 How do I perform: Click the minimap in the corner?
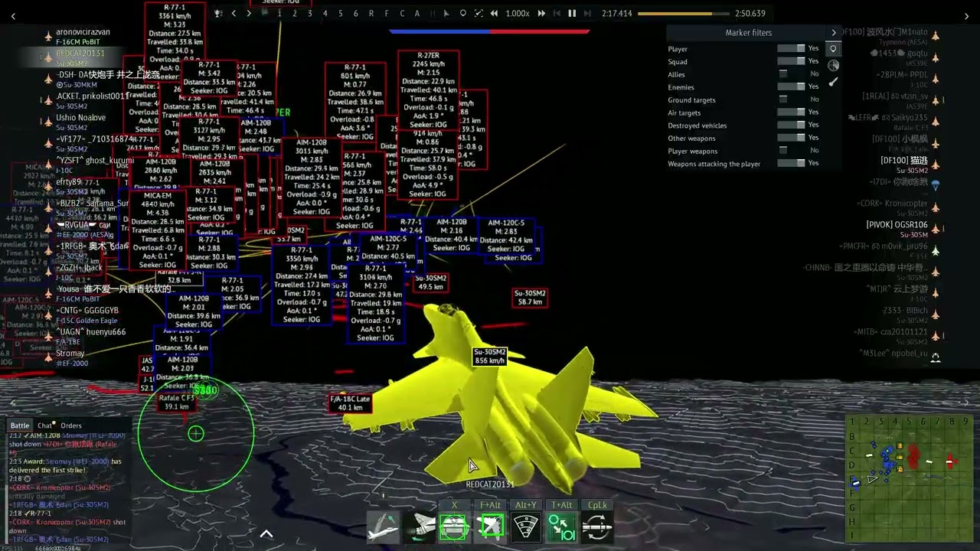pos(911,478)
